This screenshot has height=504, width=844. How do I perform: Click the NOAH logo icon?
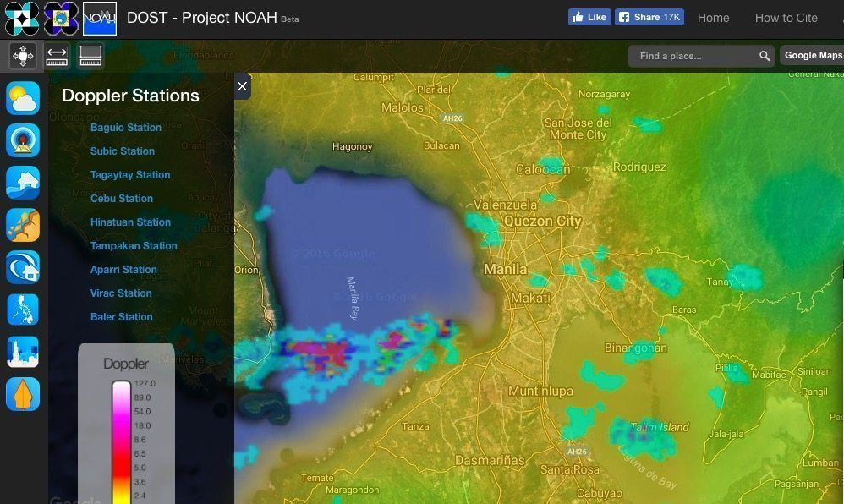(100, 19)
